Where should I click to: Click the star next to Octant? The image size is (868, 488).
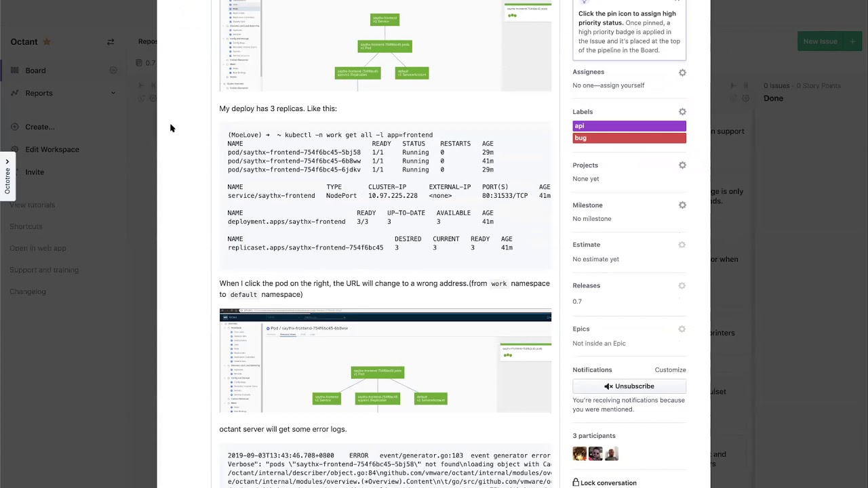[47, 42]
